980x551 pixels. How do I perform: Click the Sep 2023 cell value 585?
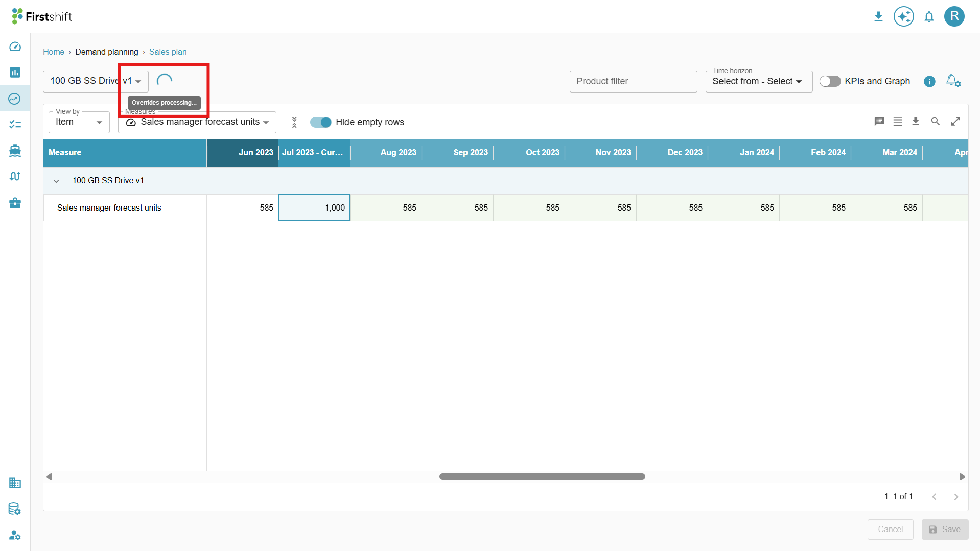[457, 208]
